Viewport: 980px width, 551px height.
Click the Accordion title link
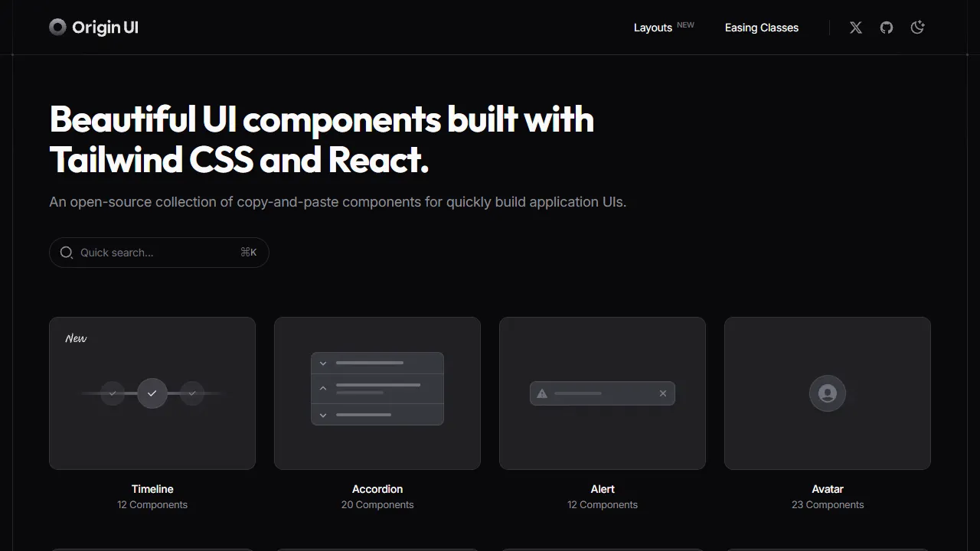tap(377, 489)
